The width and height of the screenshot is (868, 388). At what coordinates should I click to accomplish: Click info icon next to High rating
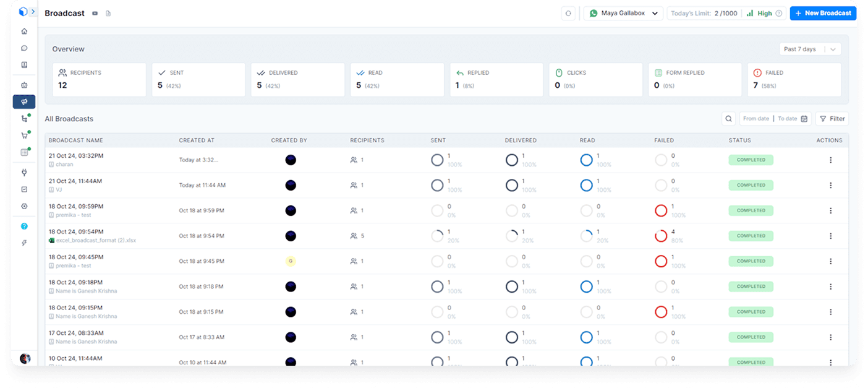tap(779, 14)
